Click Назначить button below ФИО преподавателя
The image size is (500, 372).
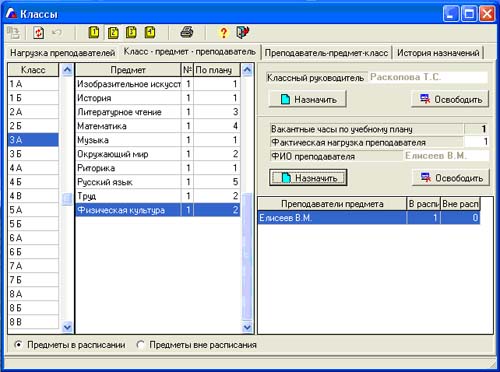pyautogui.click(x=308, y=178)
